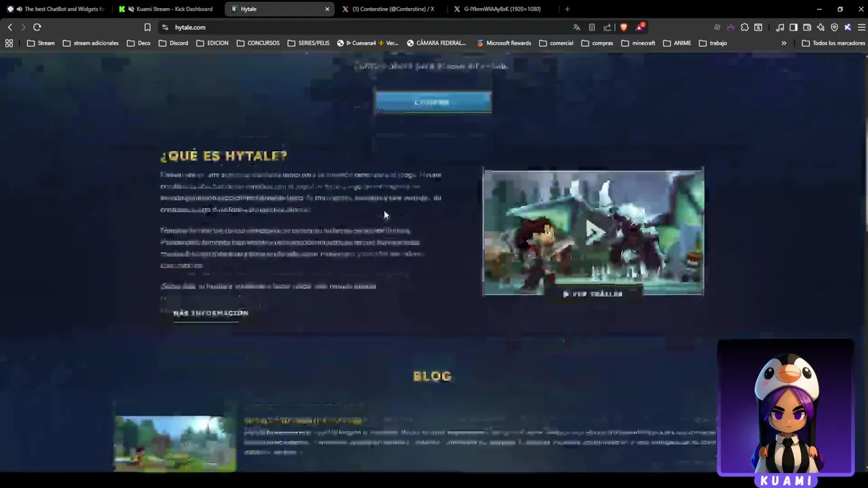Image resolution: width=868 pixels, height=488 pixels.
Task: Open the comercial bookmarks folder
Action: coord(556,43)
